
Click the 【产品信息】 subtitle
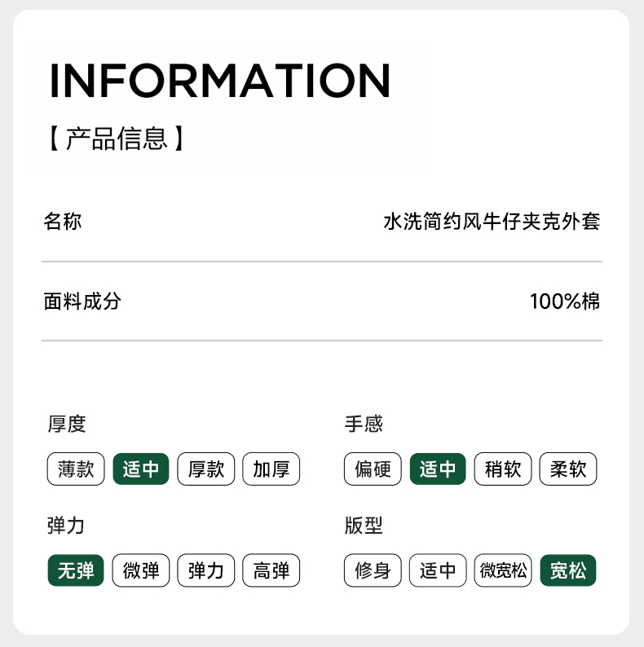pyautogui.click(x=117, y=139)
